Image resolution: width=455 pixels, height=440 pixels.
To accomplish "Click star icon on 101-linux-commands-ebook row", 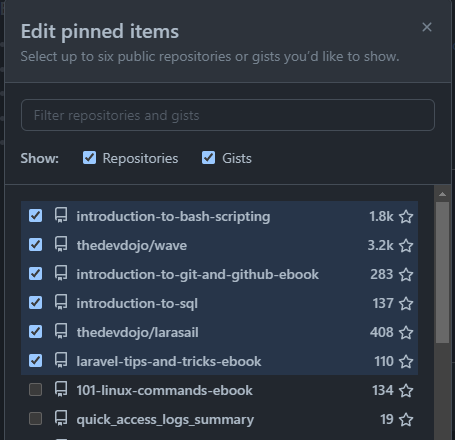I will pyautogui.click(x=406, y=391).
